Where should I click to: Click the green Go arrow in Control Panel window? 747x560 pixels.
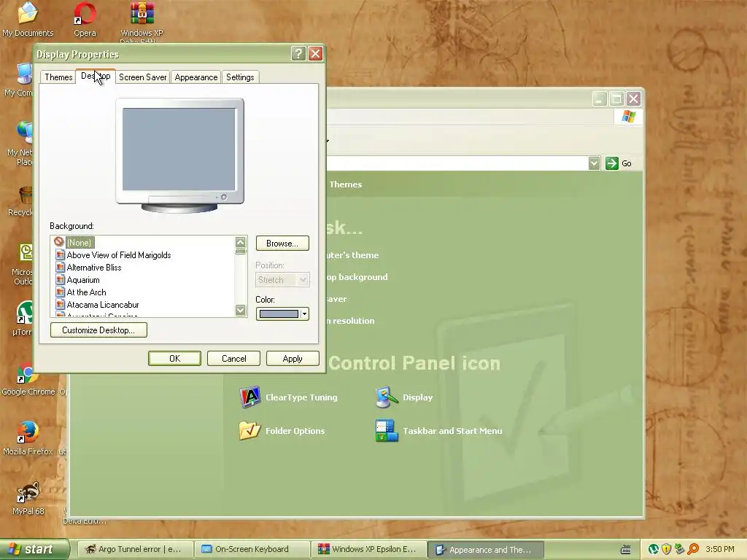point(612,163)
